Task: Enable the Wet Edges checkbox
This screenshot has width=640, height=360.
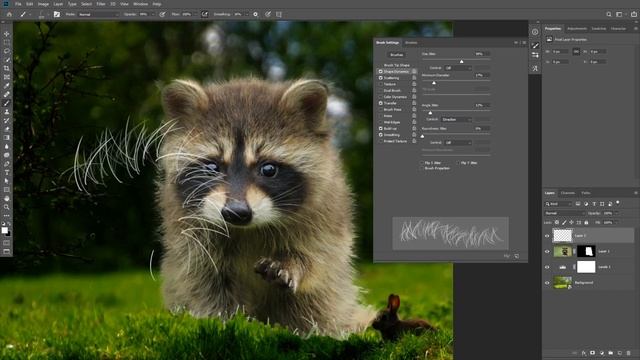Action: pos(380,122)
